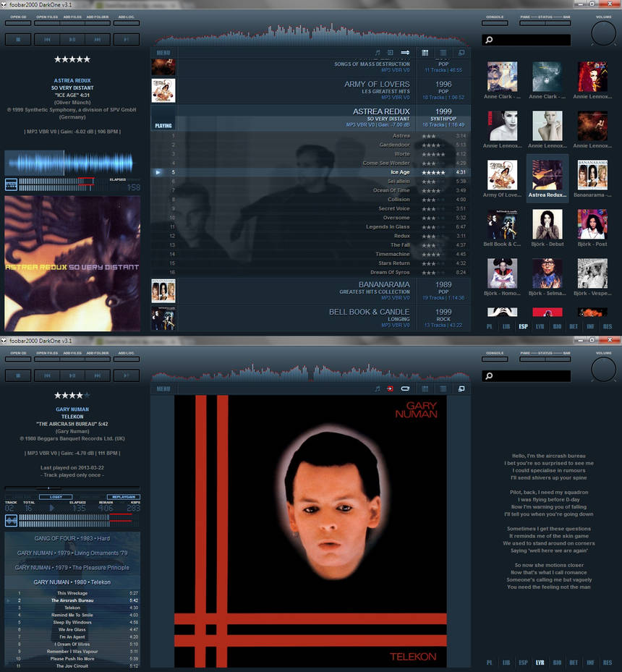Click the music note icon above the playlist
622x672 pixels.
coord(378,53)
